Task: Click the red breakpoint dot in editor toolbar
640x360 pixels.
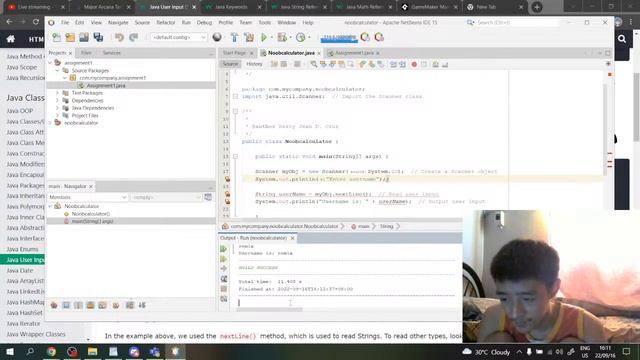Action: 414,64
